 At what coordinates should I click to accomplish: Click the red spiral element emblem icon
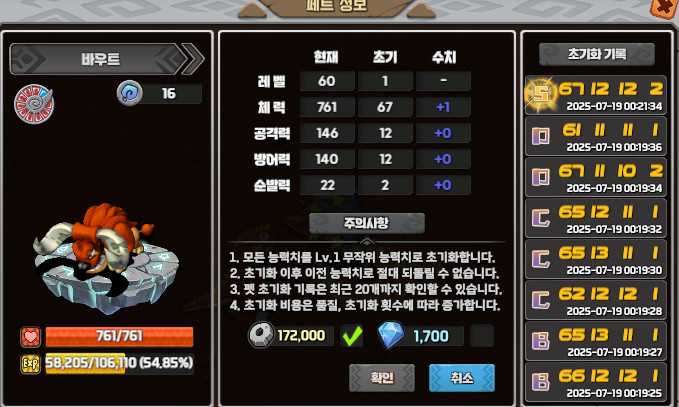(34, 104)
